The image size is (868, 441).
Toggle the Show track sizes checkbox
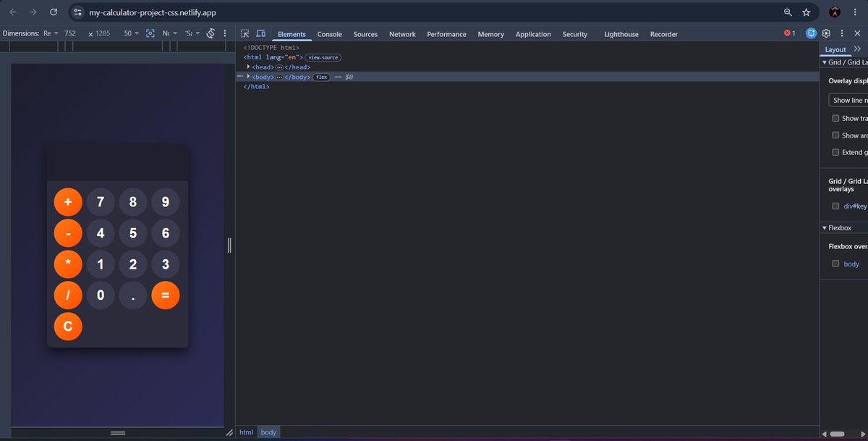pyautogui.click(x=835, y=118)
